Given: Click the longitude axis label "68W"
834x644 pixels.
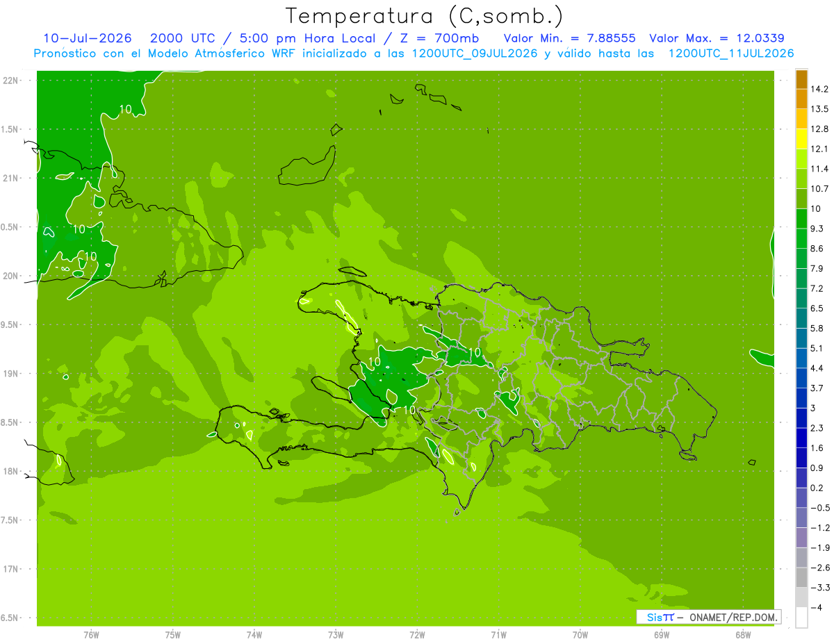Looking at the screenshot, I should tap(743, 635).
